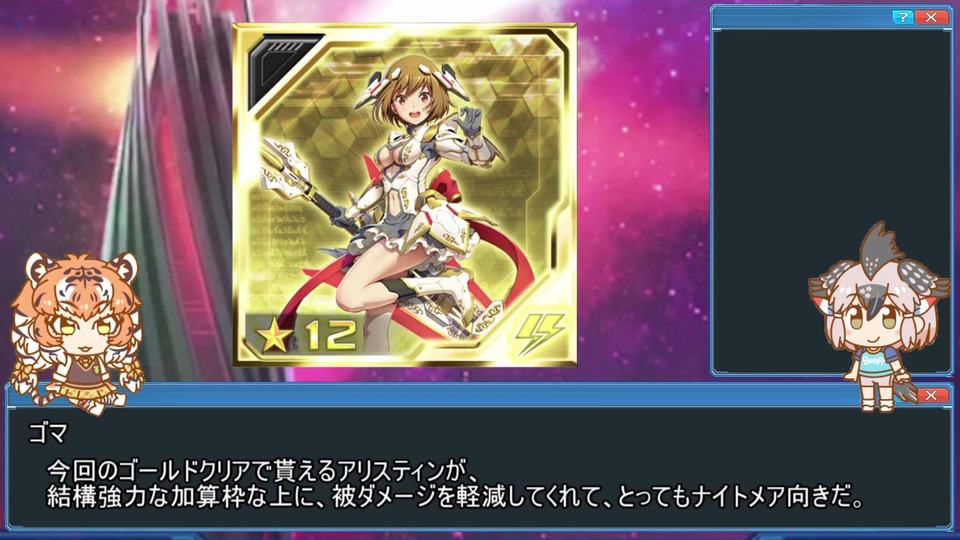Viewport: 960px width, 540px height.
Task: Click dialogue line mentioning ゴールドクリア
Action: 263,471
